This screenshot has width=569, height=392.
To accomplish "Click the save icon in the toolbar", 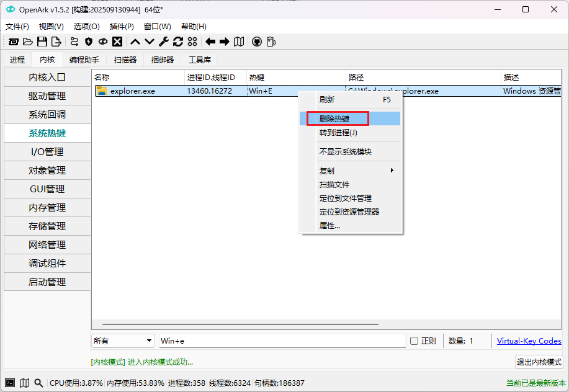I will tap(42, 42).
